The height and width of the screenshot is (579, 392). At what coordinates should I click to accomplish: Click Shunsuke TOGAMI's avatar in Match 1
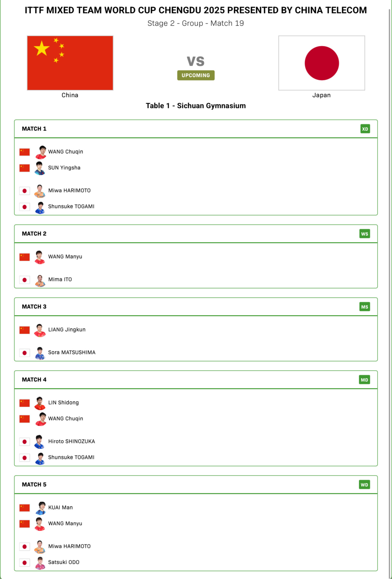click(40, 207)
